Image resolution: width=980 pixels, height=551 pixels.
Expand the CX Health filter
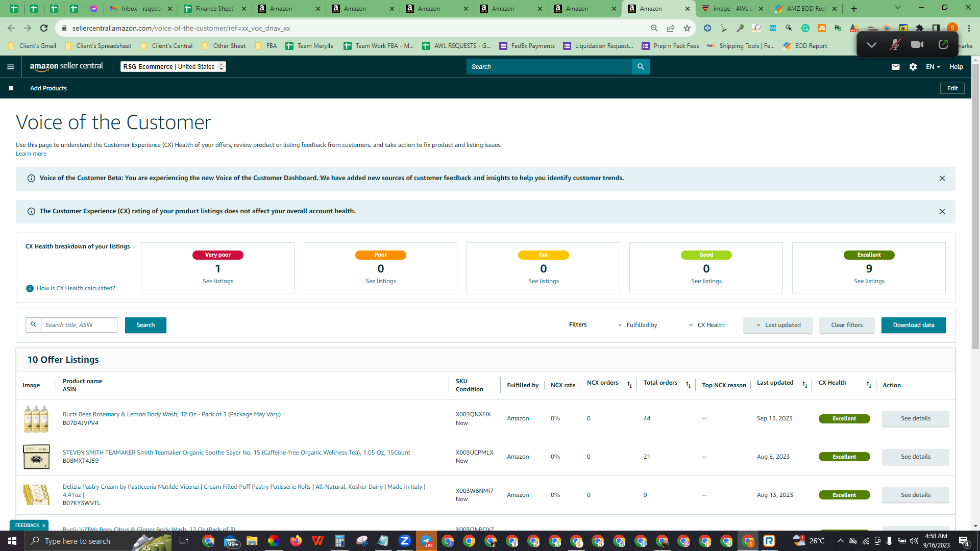(x=707, y=325)
